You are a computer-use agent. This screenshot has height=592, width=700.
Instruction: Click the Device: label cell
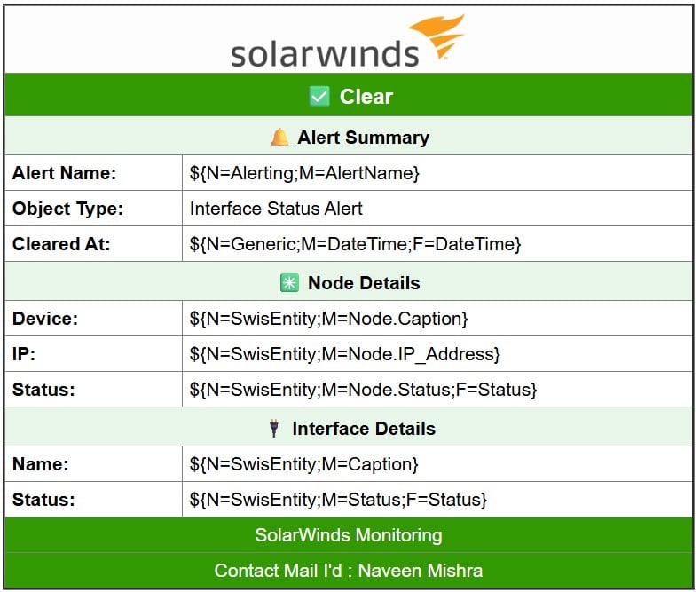pos(93,319)
